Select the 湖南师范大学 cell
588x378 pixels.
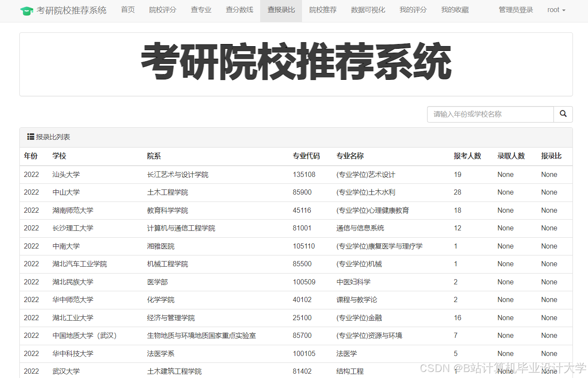coord(72,211)
